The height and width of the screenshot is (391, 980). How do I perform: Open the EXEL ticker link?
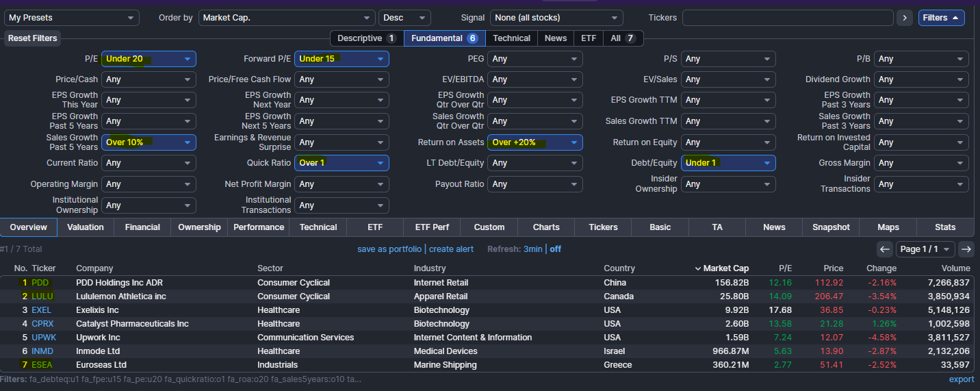tap(41, 310)
